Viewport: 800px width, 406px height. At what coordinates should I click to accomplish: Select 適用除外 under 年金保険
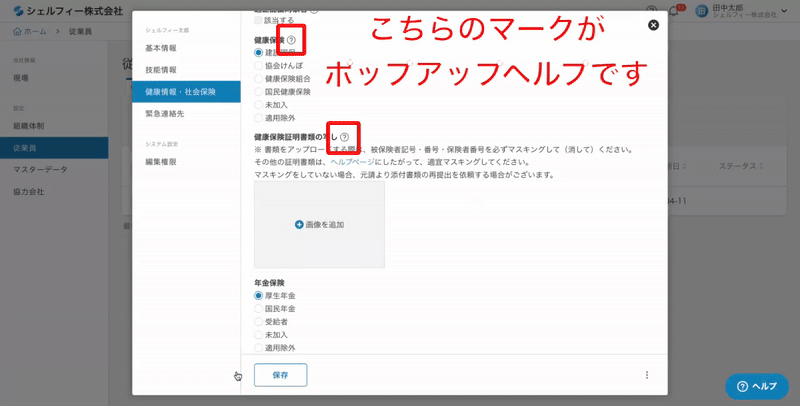(x=258, y=348)
